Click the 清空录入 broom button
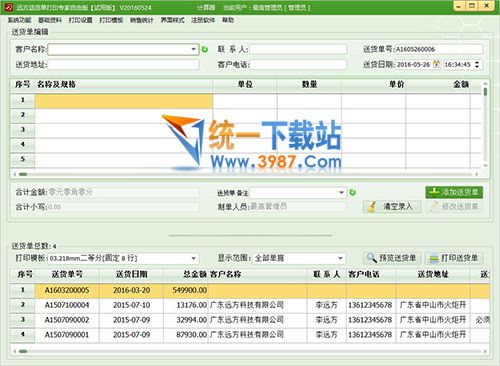 (392, 207)
